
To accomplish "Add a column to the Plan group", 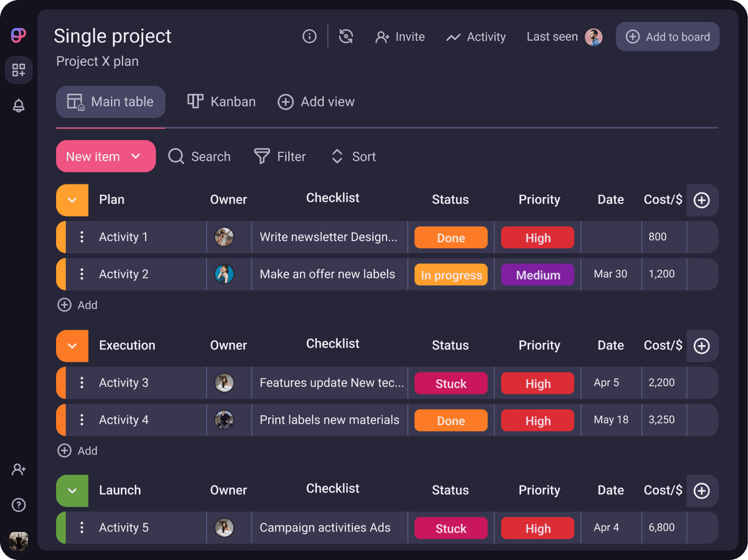I will pyautogui.click(x=702, y=200).
